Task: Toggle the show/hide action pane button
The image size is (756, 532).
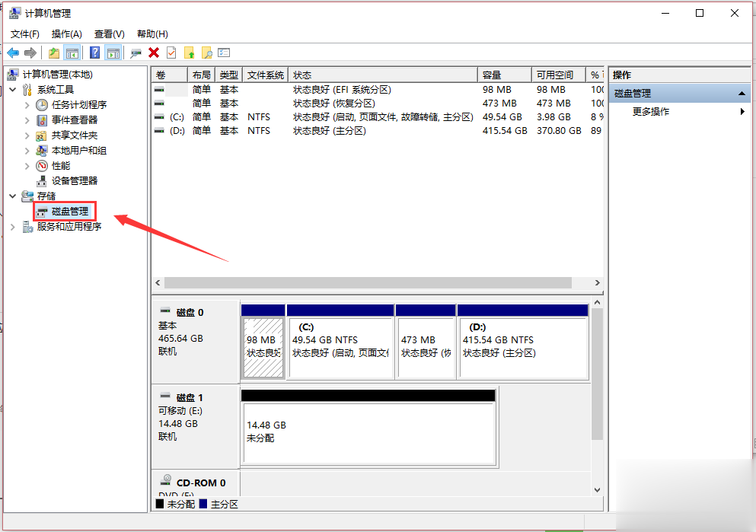Action: point(113,53)
